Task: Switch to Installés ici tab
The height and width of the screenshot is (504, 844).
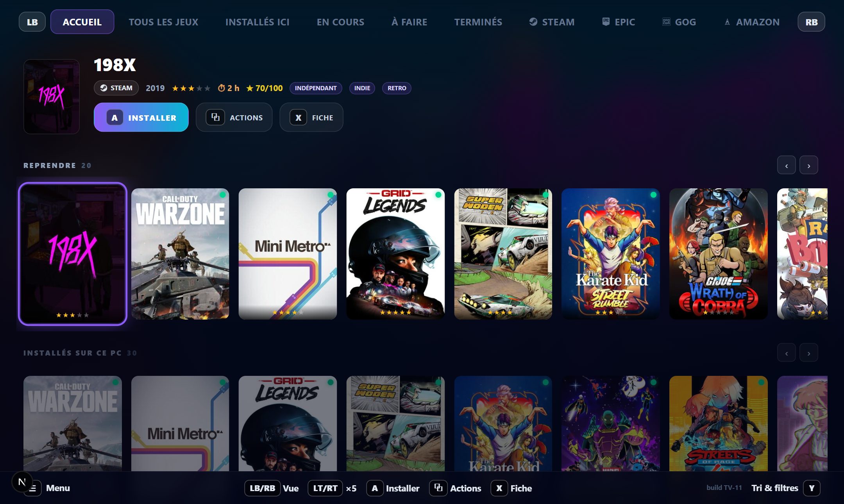Action: 257,22
